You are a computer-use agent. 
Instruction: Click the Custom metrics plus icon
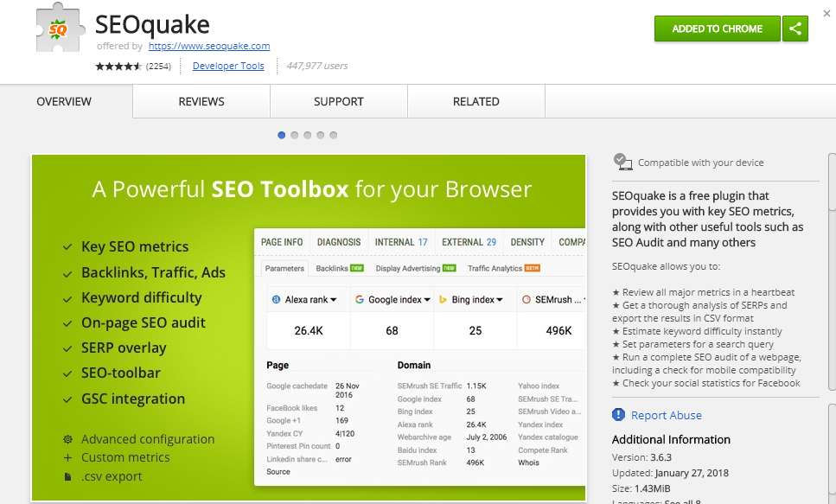pyautogui.click(x=67, y=457)
